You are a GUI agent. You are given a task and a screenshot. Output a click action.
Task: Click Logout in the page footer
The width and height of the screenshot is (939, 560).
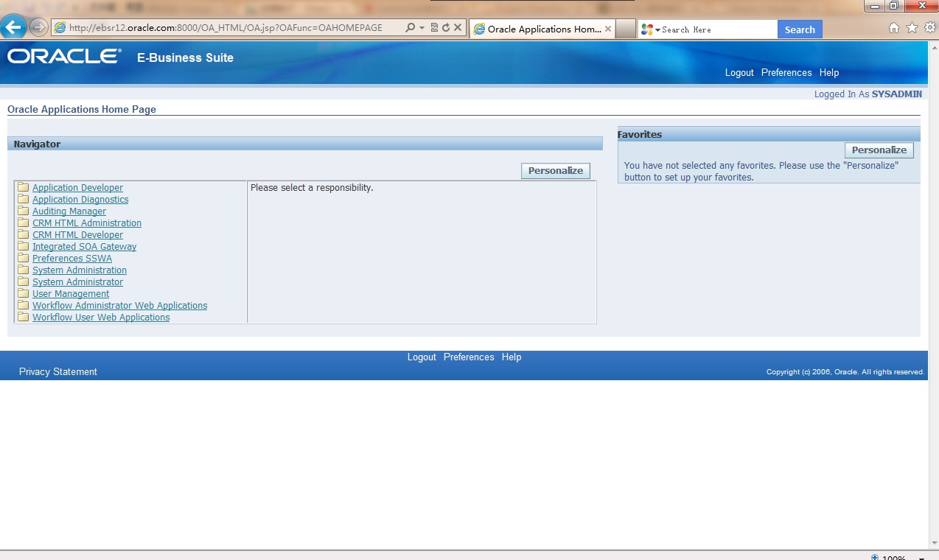pyautogui.click(x=422, y=357)
